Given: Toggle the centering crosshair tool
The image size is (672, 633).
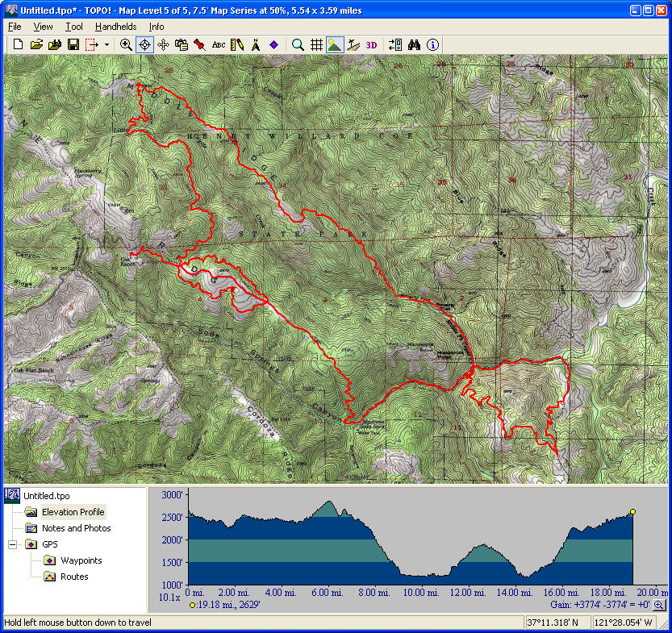Looking at the screenshot, I should (x=144, y=45).
